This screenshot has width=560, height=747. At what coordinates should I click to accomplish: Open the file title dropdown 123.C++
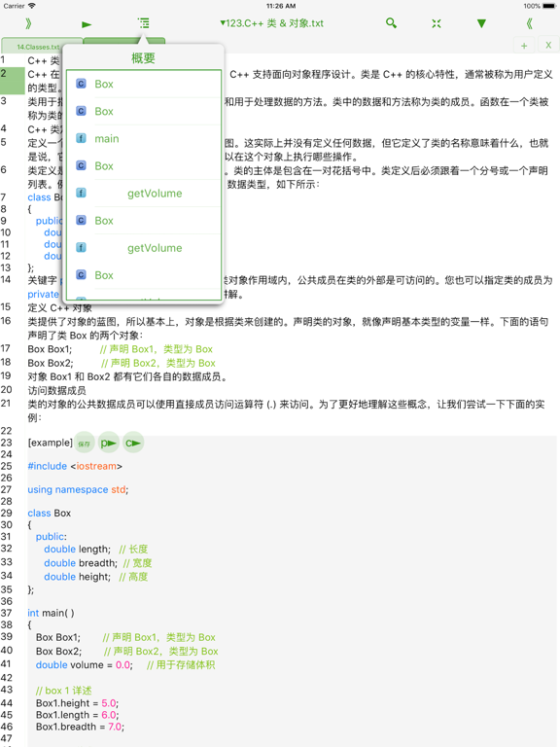click(x=271, y=23)
